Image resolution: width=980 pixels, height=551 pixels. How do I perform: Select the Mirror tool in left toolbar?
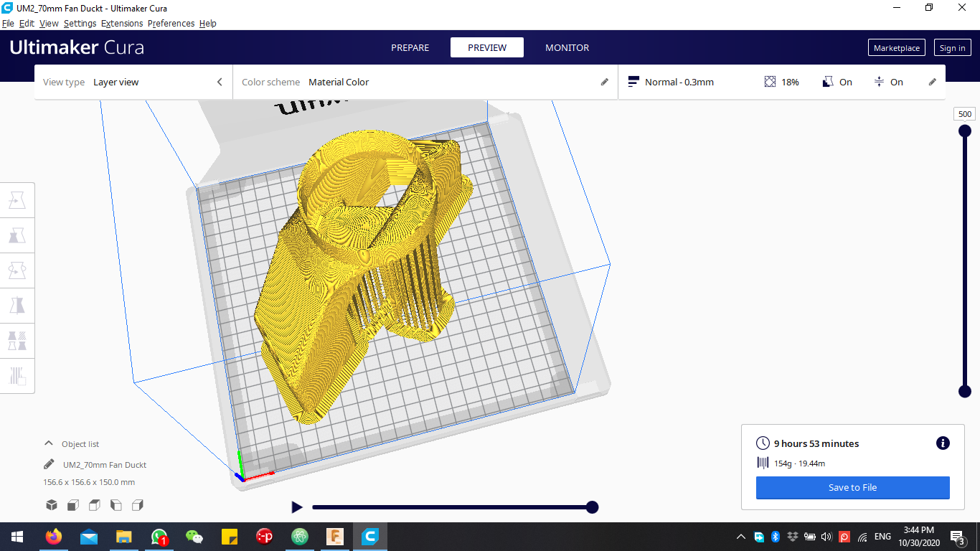(x=17, y=306)
